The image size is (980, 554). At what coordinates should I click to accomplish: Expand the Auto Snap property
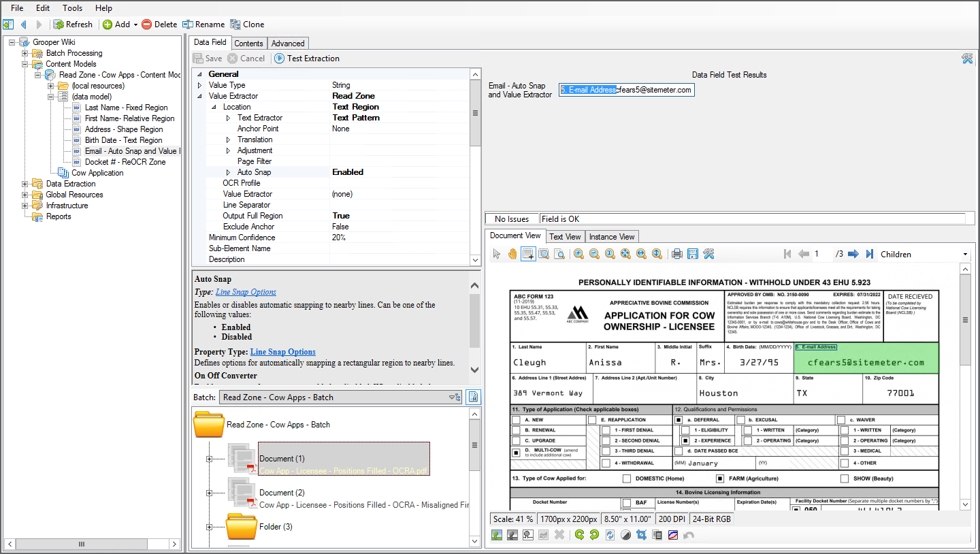(229, 172)
